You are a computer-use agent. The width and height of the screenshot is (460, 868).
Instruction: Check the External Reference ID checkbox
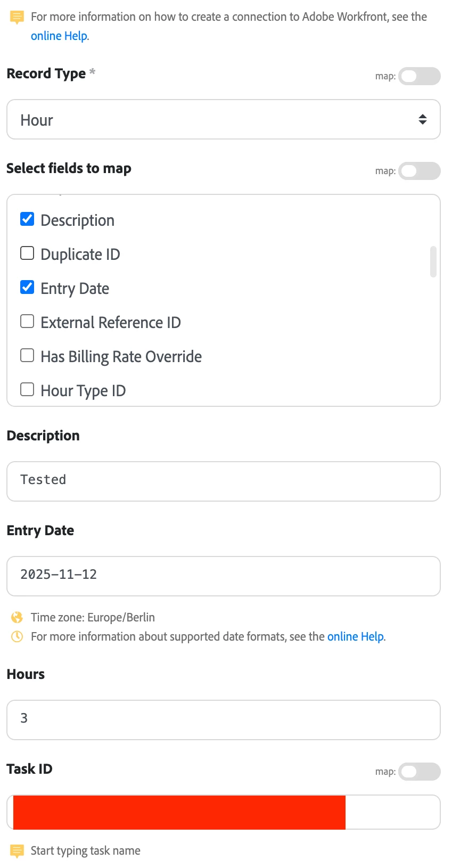point(27,321)
